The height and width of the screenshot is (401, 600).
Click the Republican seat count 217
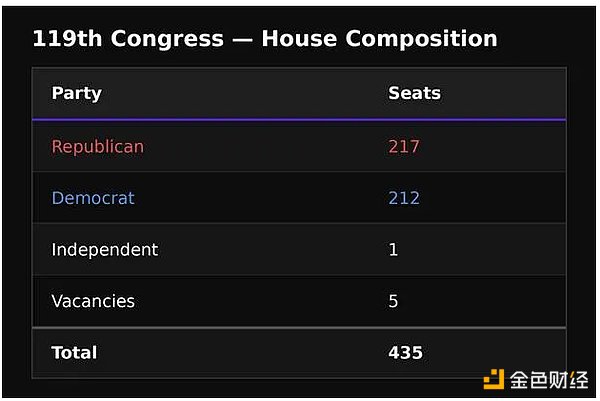pyautogui.click(x=404, y=147)
